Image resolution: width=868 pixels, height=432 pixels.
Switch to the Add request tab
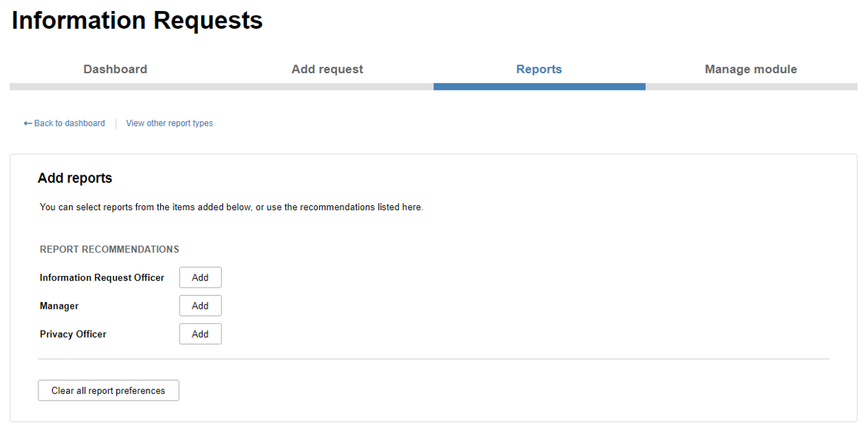327,69
